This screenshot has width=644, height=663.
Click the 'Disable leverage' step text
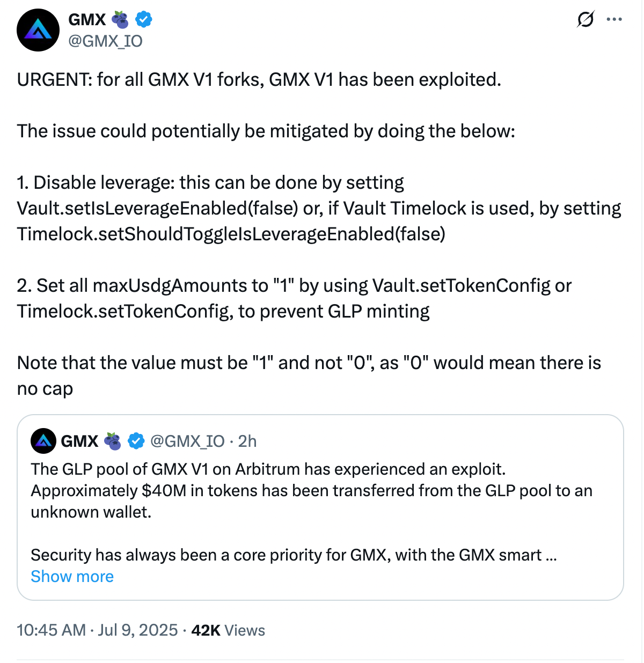(210, 183)
